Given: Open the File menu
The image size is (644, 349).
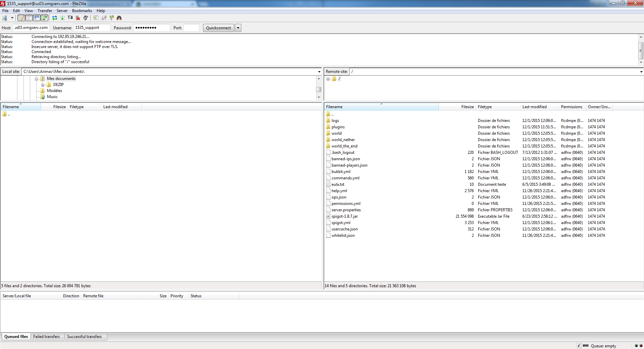Looking at the screenshot, I should 5,11.
